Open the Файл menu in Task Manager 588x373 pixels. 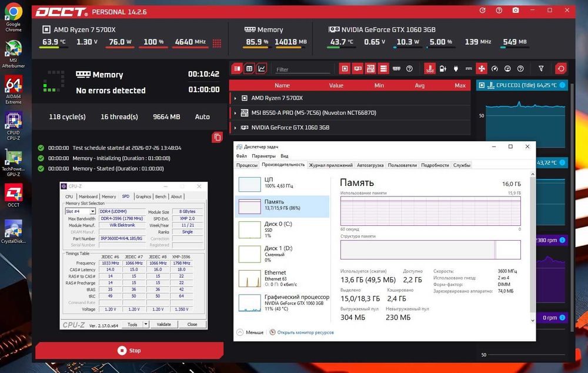242,156
